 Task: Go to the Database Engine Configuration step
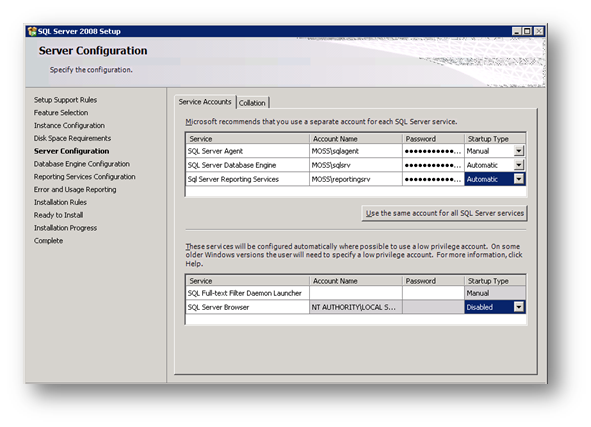(81, 164)
